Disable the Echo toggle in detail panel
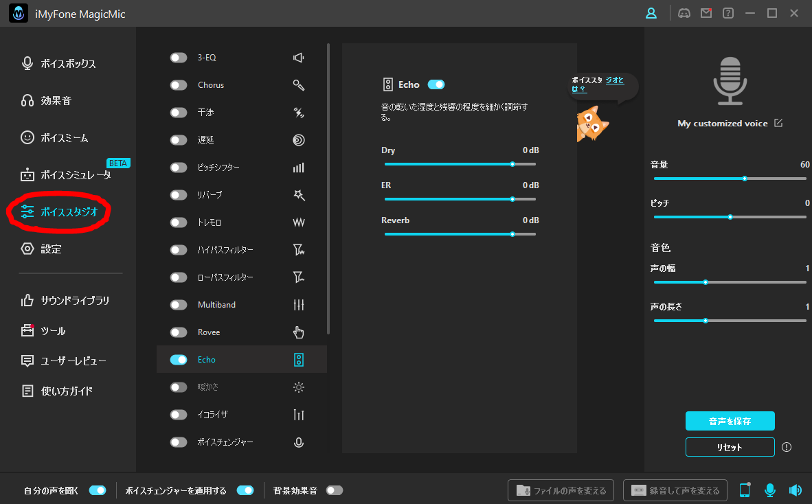812x504 pixels. point(436,84)
